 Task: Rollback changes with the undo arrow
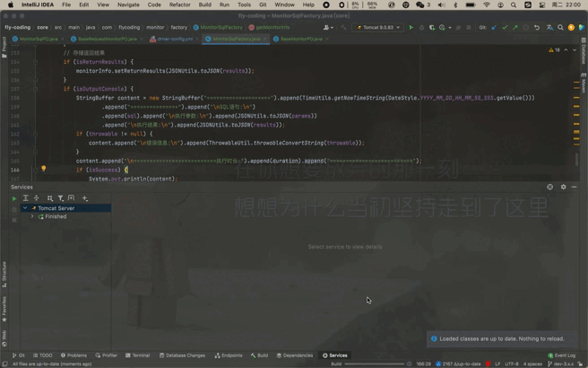click(x=537, y=28)
